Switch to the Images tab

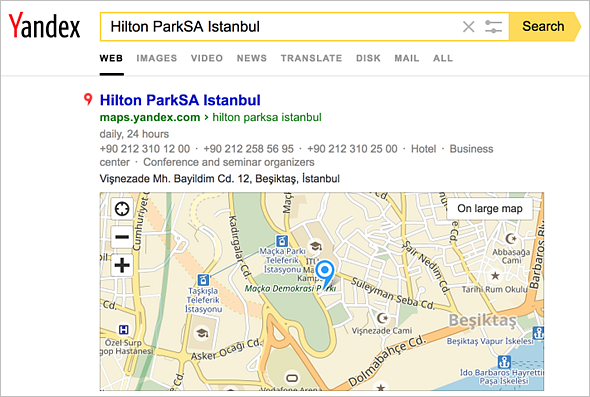[157, 58]
